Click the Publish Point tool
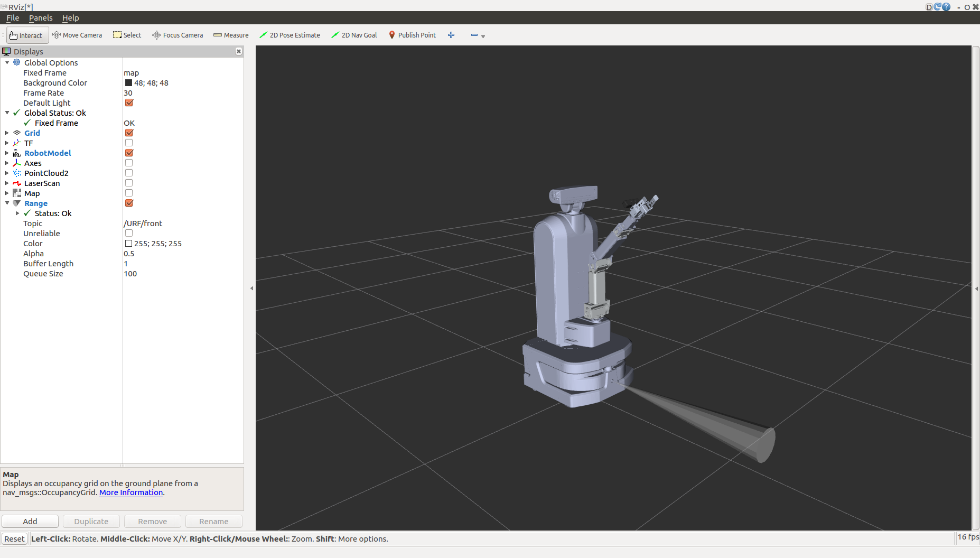The width and height of the screenshot is (980, 558). point(412,35)
